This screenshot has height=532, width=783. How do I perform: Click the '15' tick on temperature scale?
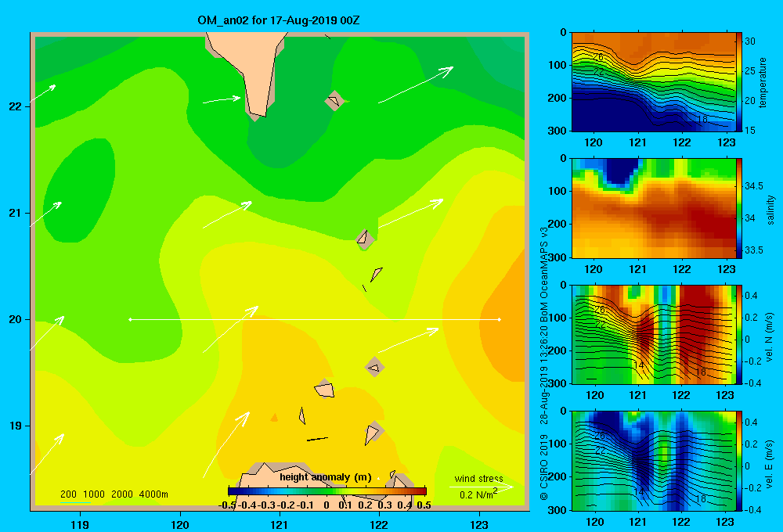tap(750, 130)
